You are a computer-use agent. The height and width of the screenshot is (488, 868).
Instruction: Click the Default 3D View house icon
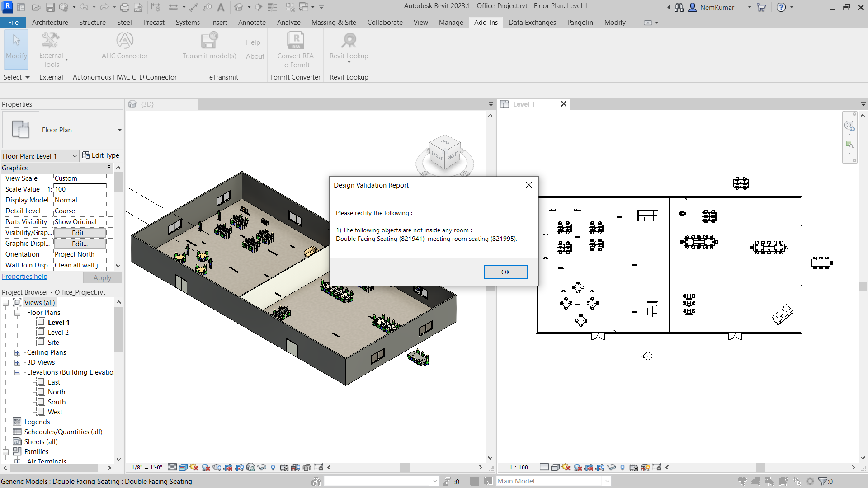coord(239,7)
